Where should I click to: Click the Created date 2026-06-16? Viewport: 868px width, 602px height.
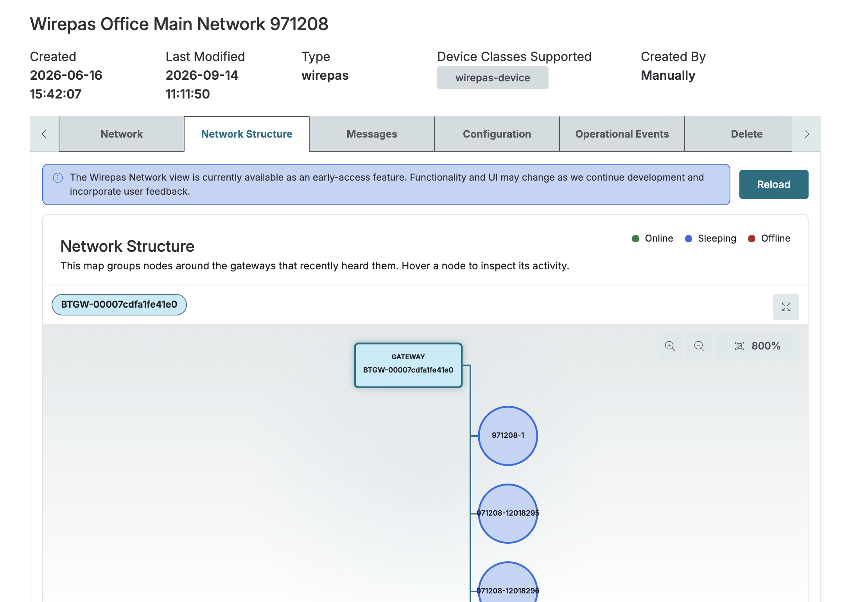66,75
